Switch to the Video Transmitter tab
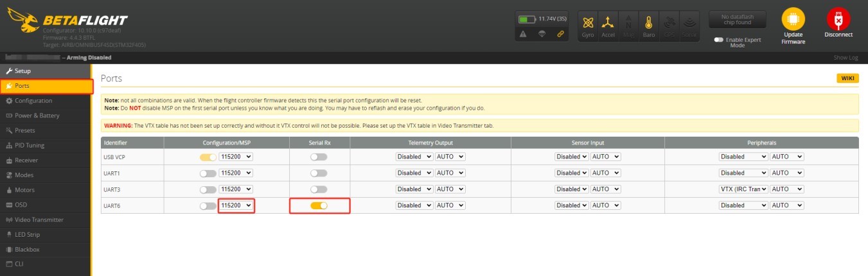 click(39, 220)
